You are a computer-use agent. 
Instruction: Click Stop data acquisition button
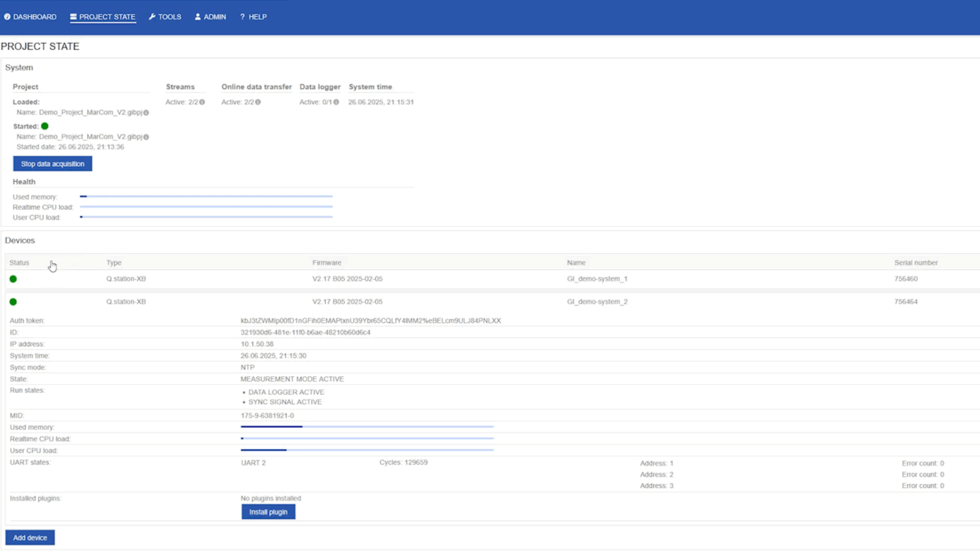(x=53, y=164)
